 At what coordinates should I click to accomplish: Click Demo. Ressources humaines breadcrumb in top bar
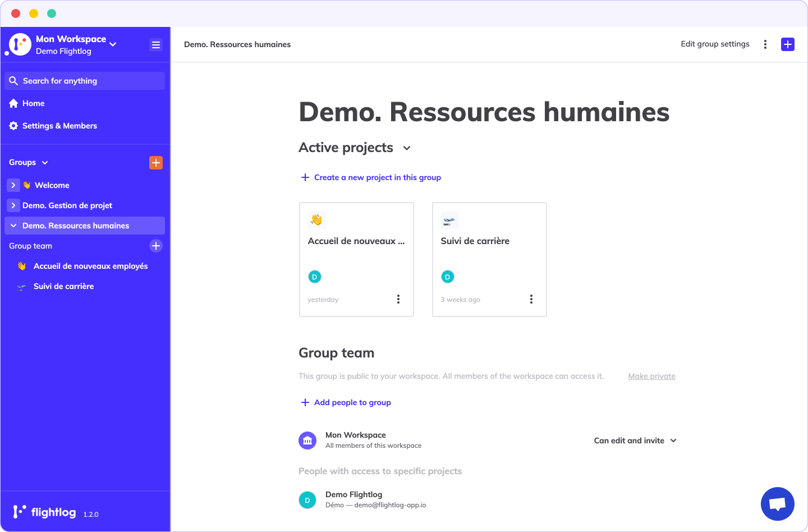[237, 44]
